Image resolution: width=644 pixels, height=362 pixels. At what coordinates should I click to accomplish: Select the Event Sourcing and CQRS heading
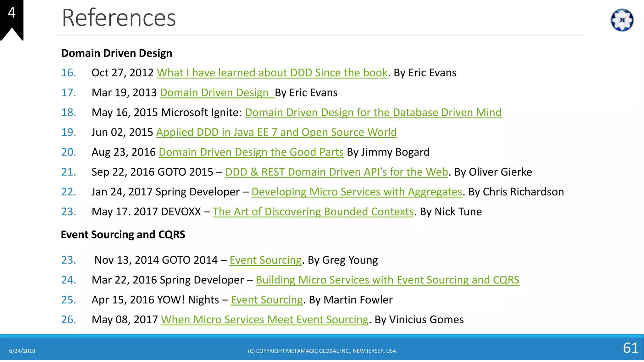[123, 235]
